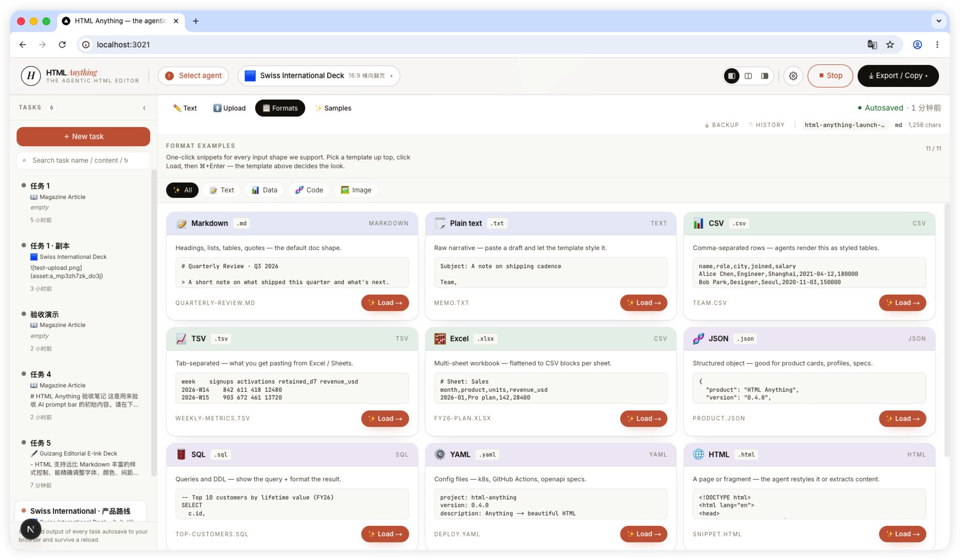Viewport: 960px width, 560px height.
Task: Click the Select agent warning icon
Action: click(169, 76)
